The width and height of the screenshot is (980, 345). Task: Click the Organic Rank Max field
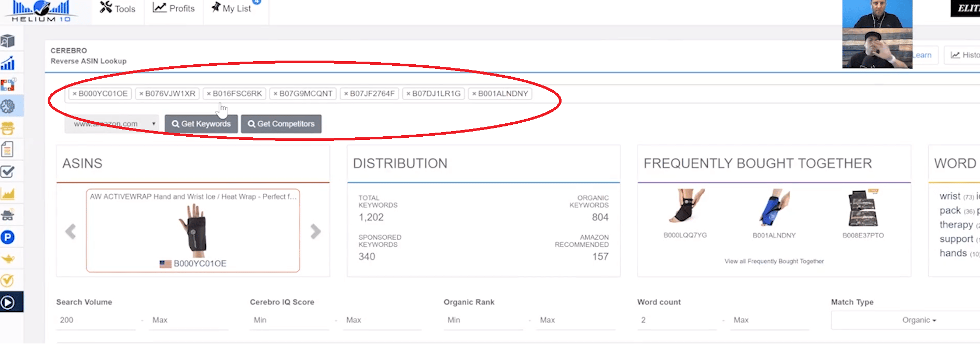(x=577, y=320)
